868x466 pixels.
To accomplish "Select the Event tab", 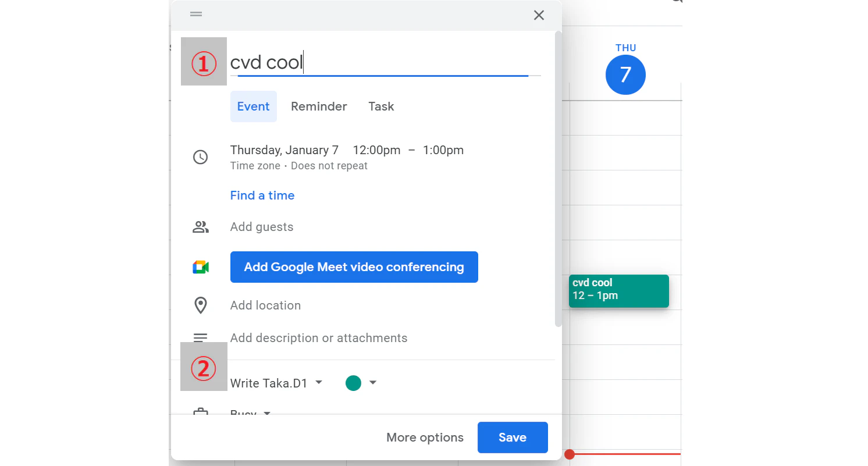I will pos(253,106).
